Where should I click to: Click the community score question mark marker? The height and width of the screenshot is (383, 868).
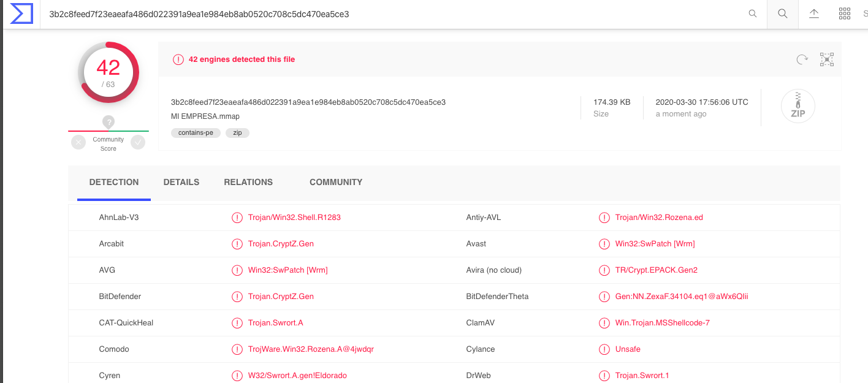108,122
